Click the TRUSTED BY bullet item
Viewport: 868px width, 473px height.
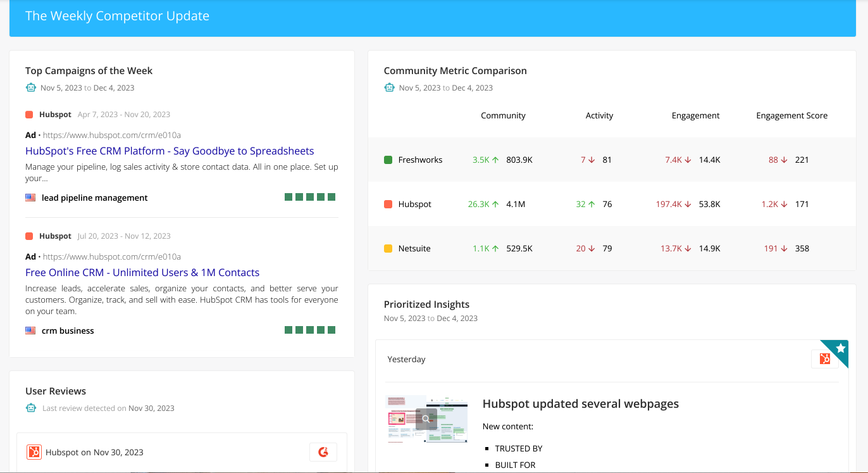[x=519, y=448]
